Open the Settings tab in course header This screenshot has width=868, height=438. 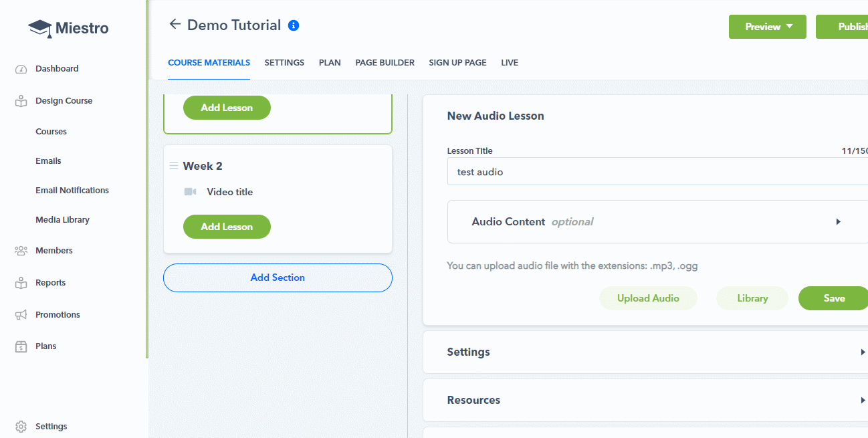click(x=284, y=63)
